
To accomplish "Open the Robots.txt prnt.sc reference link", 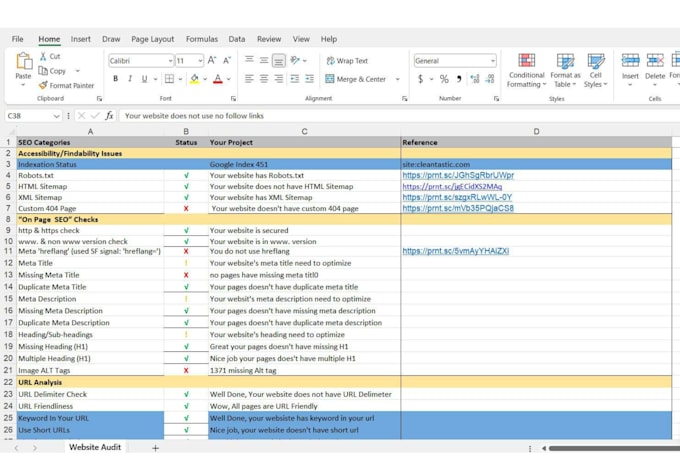I will point(458,175).
